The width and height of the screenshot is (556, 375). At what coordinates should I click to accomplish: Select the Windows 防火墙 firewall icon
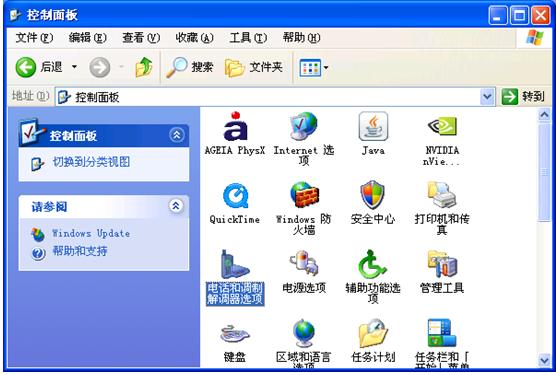304,195
